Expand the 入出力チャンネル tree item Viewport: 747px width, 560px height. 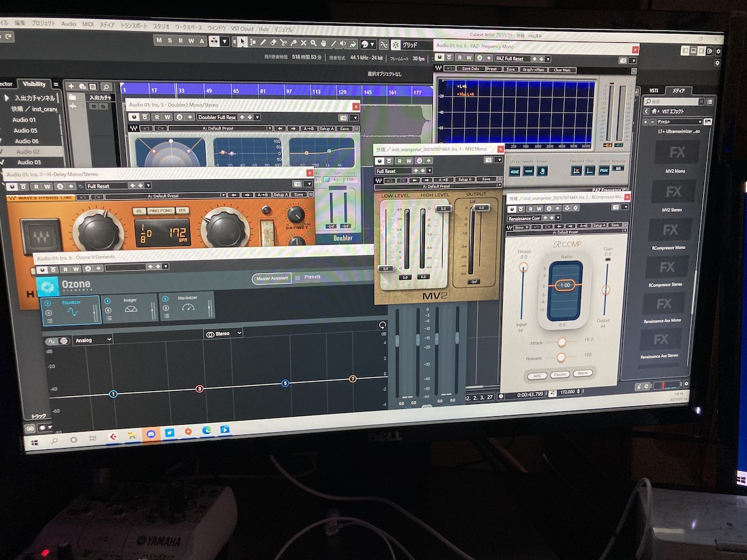pos(7,98)
